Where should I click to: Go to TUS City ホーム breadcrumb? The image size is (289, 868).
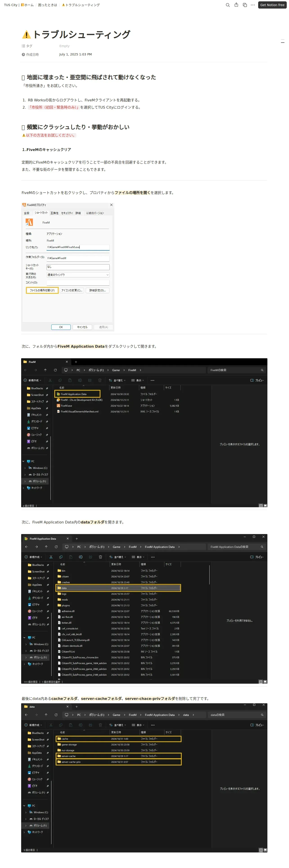[19, 5]
